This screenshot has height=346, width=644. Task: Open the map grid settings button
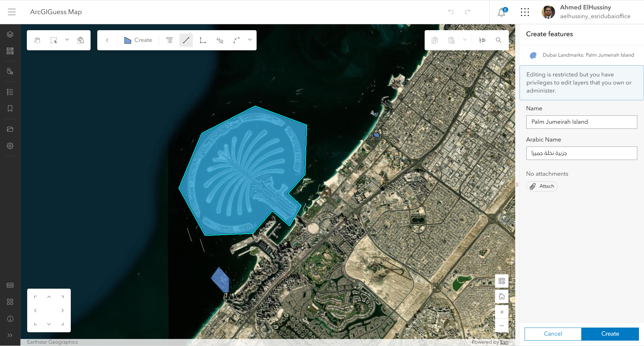click(x=502, y=281)
